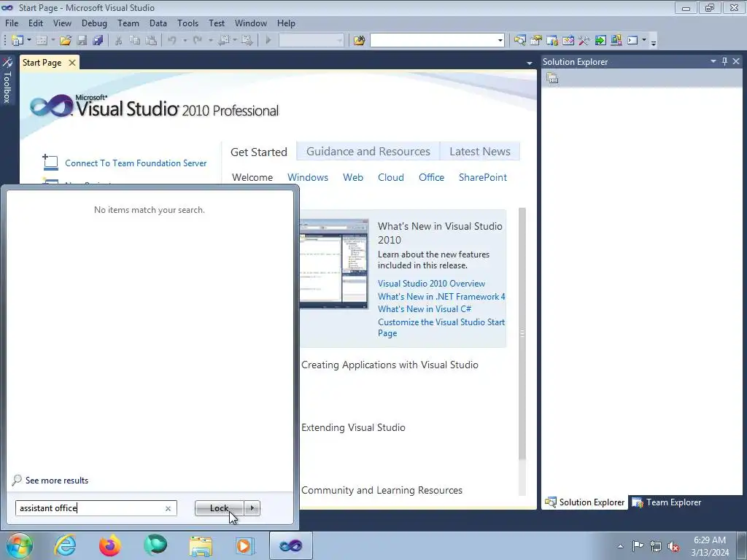
Task: Select the Windows category link
Action: pyautogui.click(x=308, y=177)
